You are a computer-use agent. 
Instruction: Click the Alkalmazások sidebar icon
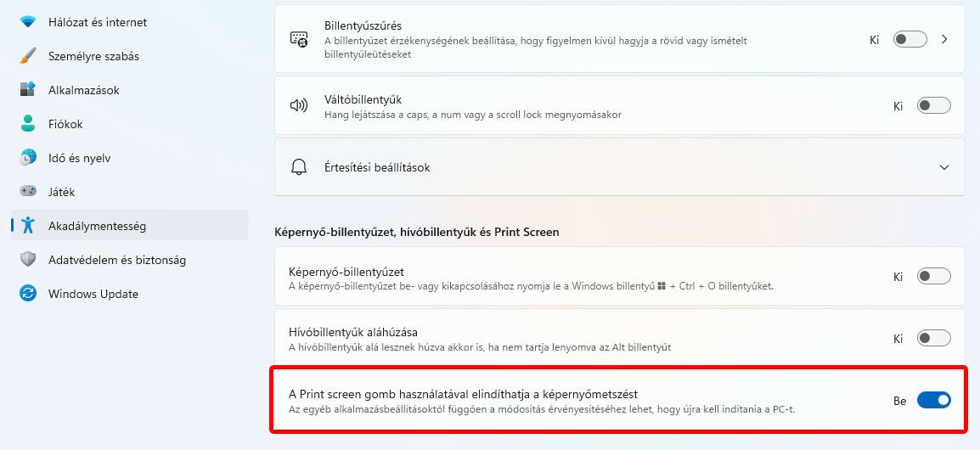(x=28, y=90)
